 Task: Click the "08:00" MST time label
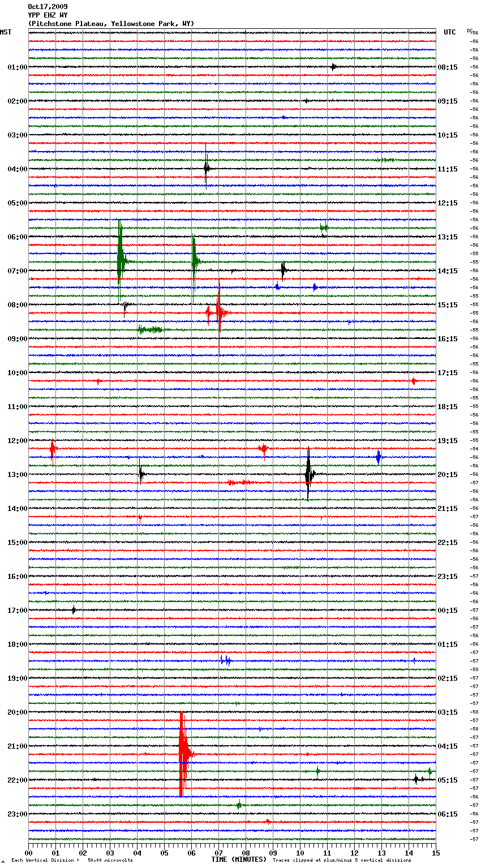tap(18, 305)
